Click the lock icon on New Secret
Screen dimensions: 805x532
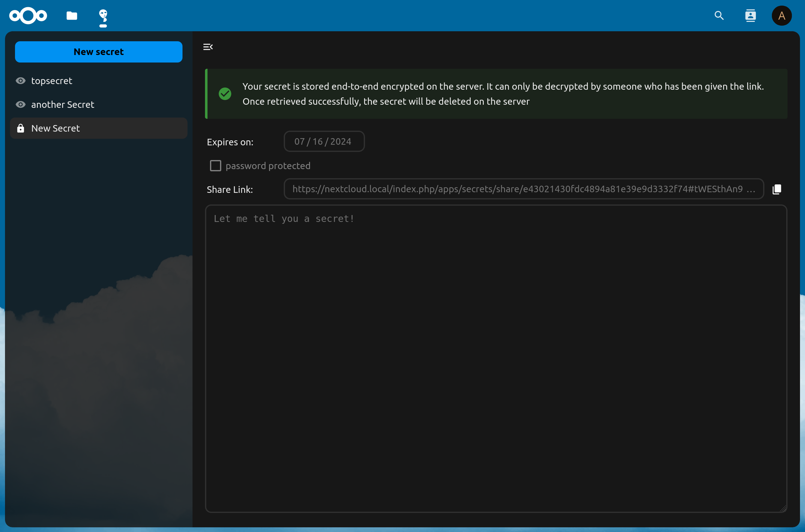(21, 128)
